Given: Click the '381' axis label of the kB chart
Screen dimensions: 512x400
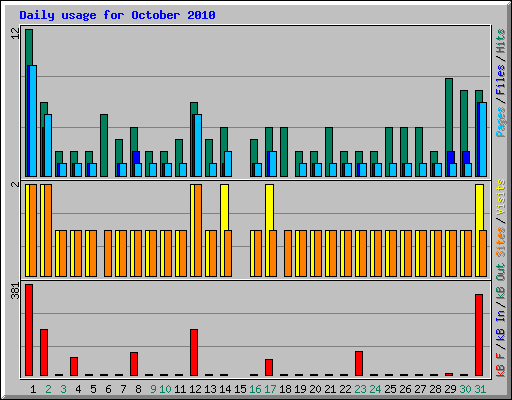Looking at the screenshot, I should [x=15, y=291].
